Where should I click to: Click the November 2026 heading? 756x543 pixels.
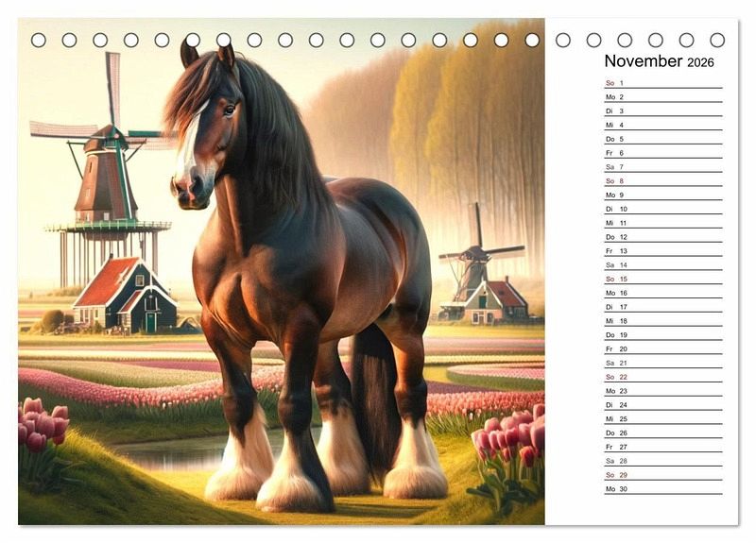pyautogui.click(x=659, y=61)
